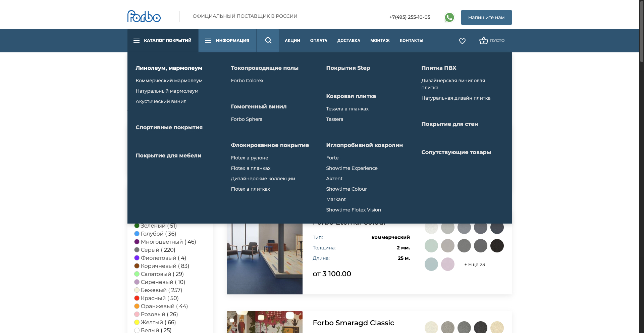Viewport: 644px width, 333px height.
Task: Filter by Красный color
Action: (156, 298)
